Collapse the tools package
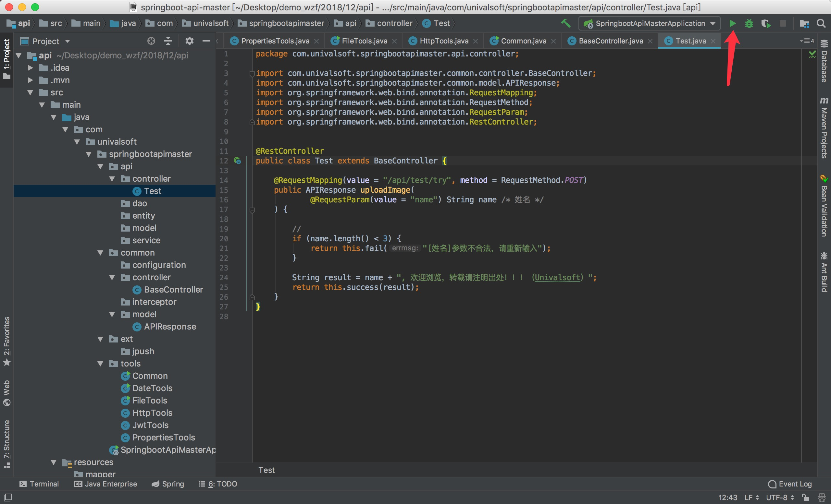This screenshot has width=831, height=504. click(x=101, y=364)
